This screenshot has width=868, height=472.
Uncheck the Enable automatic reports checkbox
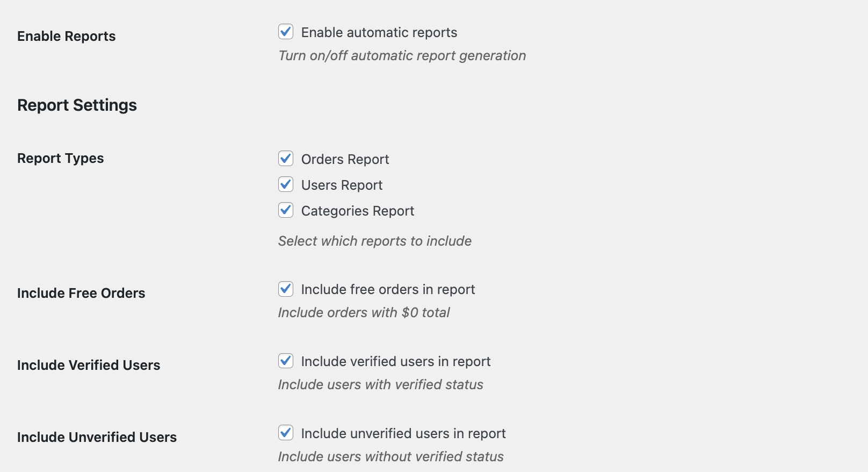286,32
